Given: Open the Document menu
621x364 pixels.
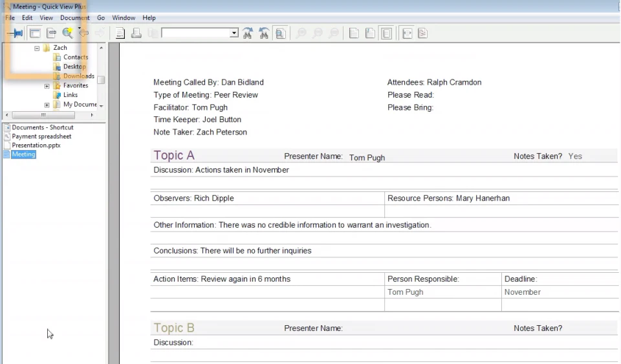Looking at the screenshot, I should tap(75, 18).
